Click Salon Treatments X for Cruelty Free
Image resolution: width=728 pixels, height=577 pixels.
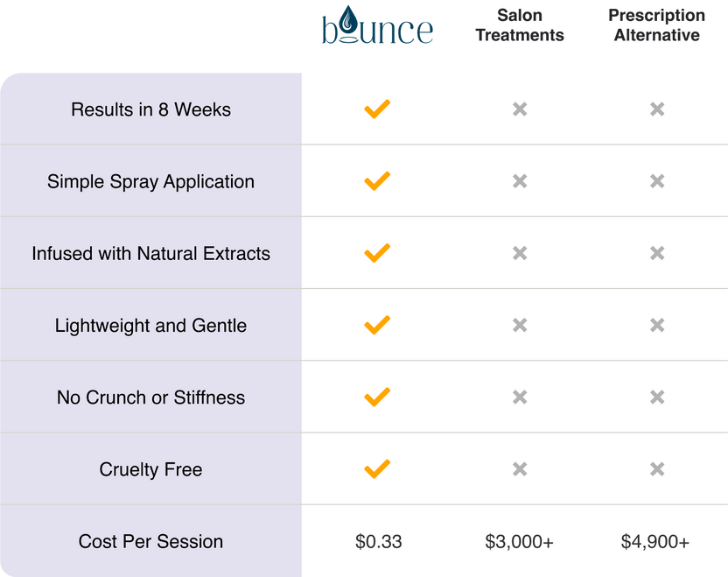[520, 469]
